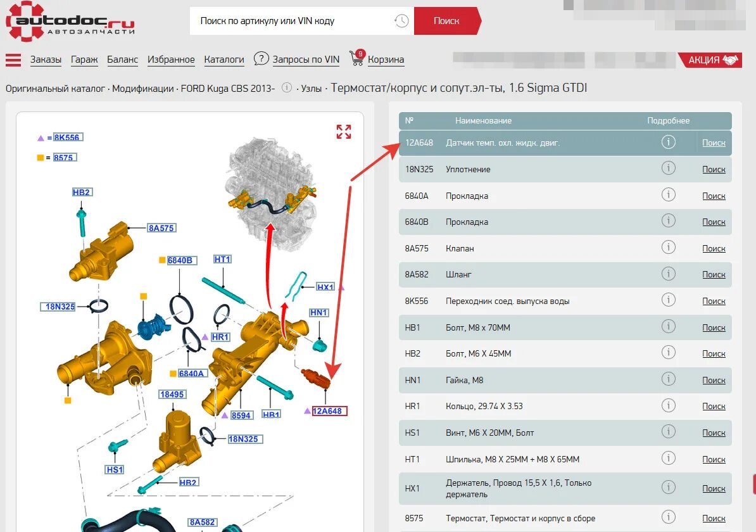This screenshot has width=756, height=532.
Task: Click Поиск link for HN1 Гайка
Action: (714, 380)
